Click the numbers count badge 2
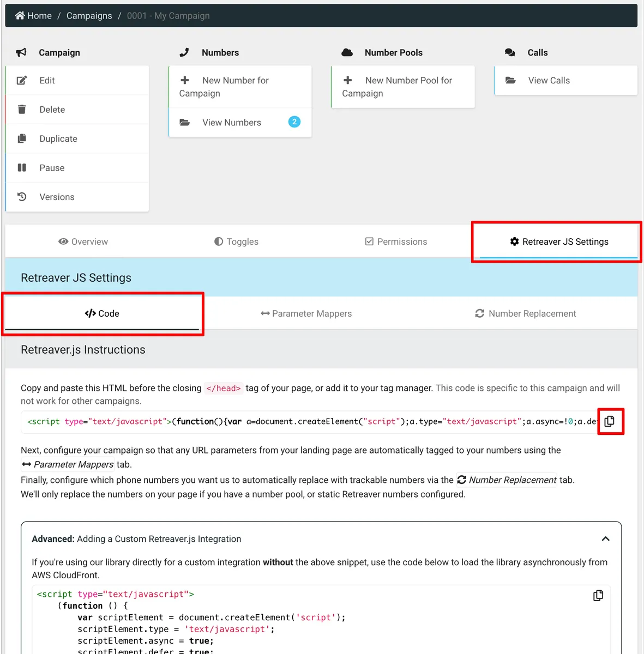 (294, 122)
